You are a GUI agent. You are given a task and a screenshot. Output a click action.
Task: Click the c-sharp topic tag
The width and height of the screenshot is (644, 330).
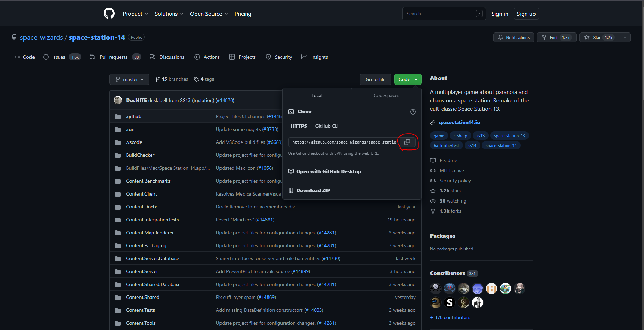click(x=460, y=136)
